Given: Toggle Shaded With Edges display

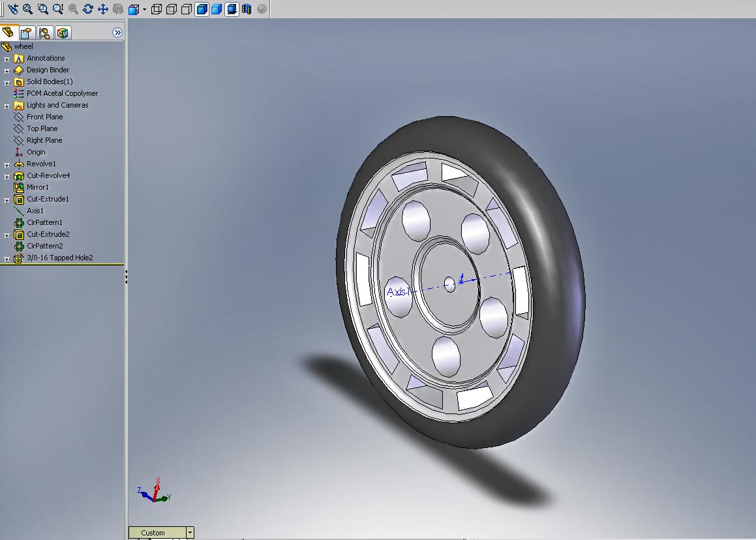Looking at the screenshot, I should 202,9.
